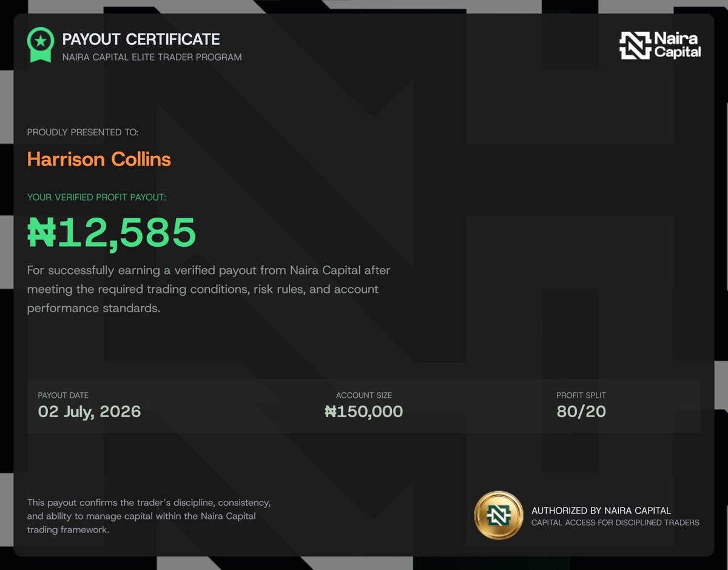Viewport: 728px width, 570px height.
Task: Select the 80/20 profit split value
Action: [x=581, y=412]
